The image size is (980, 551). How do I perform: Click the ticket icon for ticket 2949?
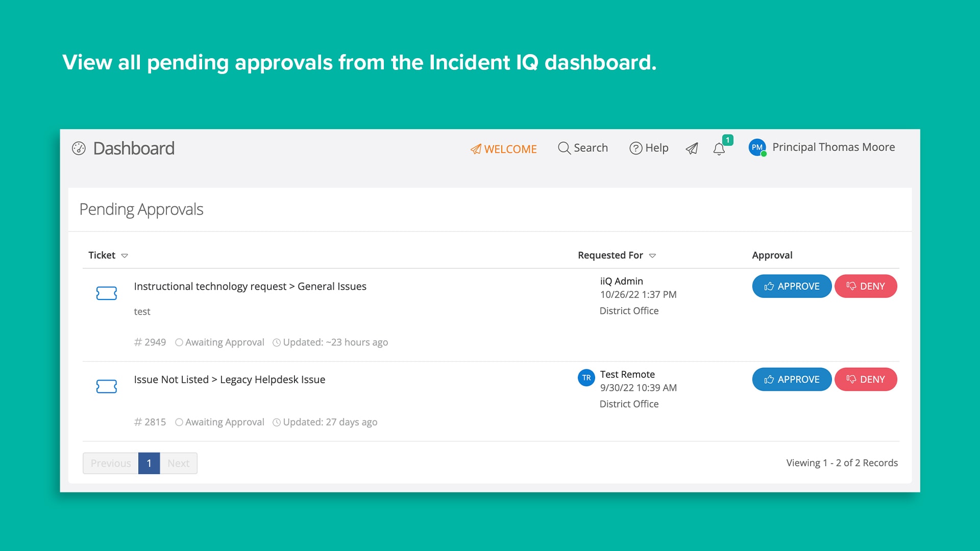pos(107,293)
